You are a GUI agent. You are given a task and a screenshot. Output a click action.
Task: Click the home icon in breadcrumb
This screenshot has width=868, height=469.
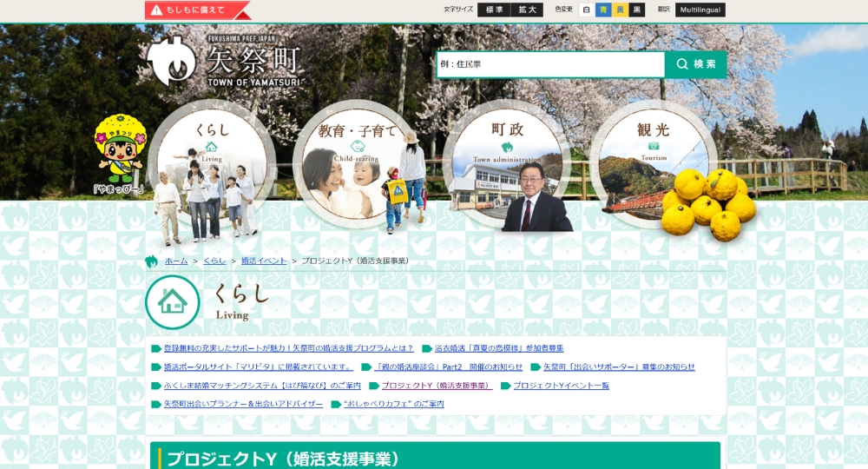(151, 261)
